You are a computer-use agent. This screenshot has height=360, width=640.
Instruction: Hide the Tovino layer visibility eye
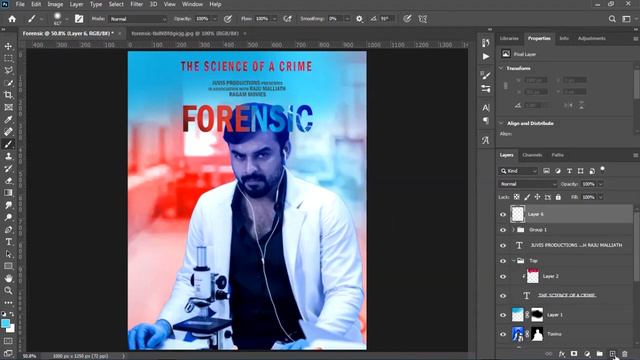(503, 334)
